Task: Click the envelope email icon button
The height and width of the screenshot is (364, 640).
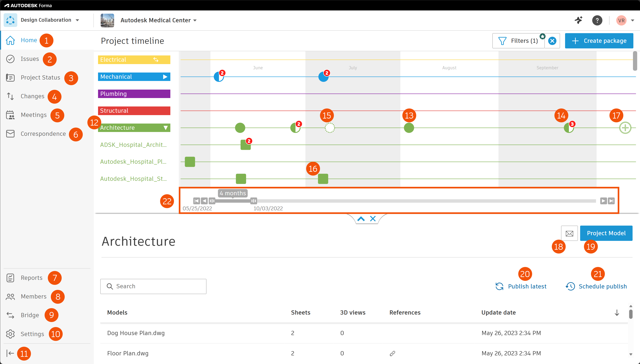Action: 569,233
